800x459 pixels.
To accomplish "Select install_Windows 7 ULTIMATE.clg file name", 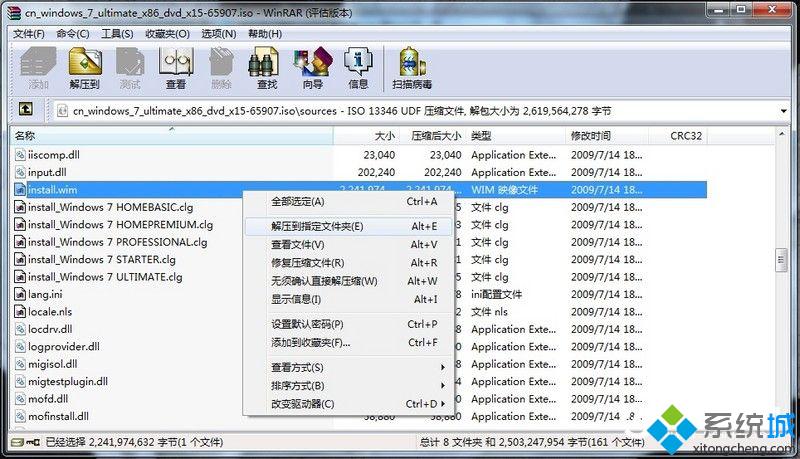I will [105, 277].
